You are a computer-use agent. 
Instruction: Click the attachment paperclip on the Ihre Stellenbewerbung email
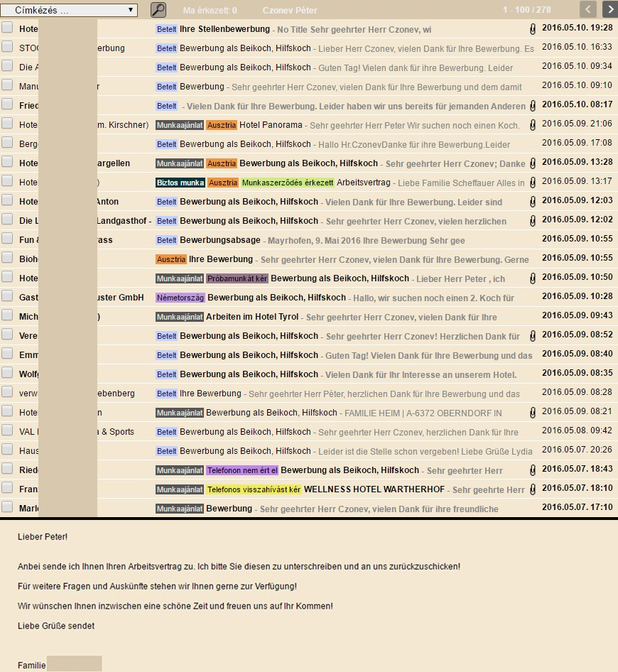pyautogui.click(x=532, y=29)
